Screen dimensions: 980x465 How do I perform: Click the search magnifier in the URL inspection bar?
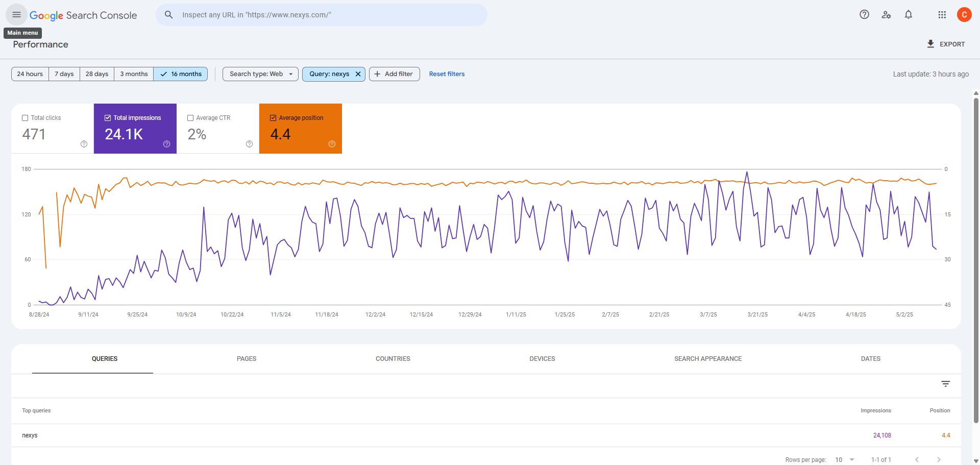click(169, 15)
